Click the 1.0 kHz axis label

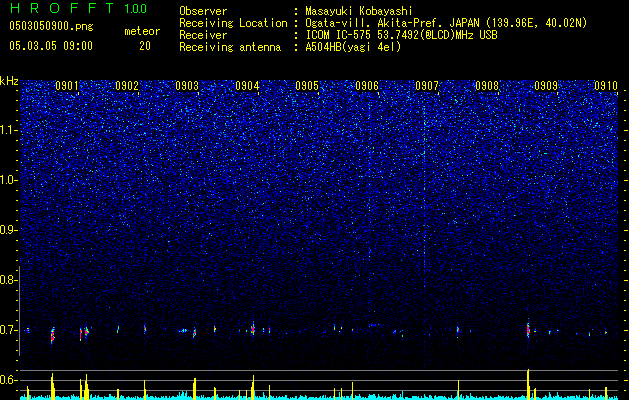pyautogui.click(x=9, y=180)
